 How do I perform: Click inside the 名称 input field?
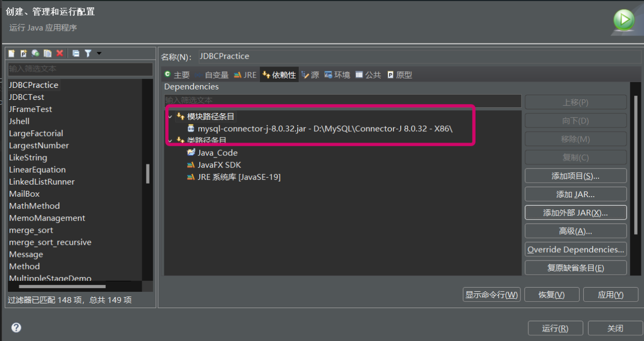[314, 56]
